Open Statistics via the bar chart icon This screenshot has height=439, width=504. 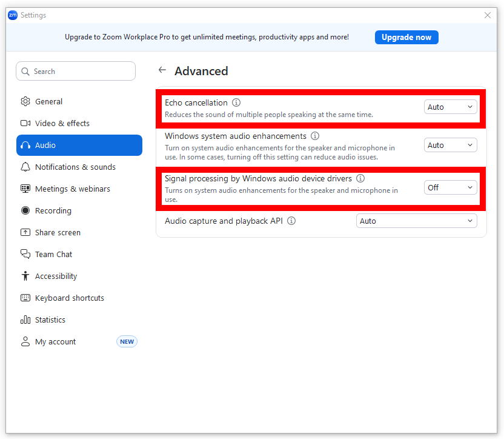click(x=25, y=320)
